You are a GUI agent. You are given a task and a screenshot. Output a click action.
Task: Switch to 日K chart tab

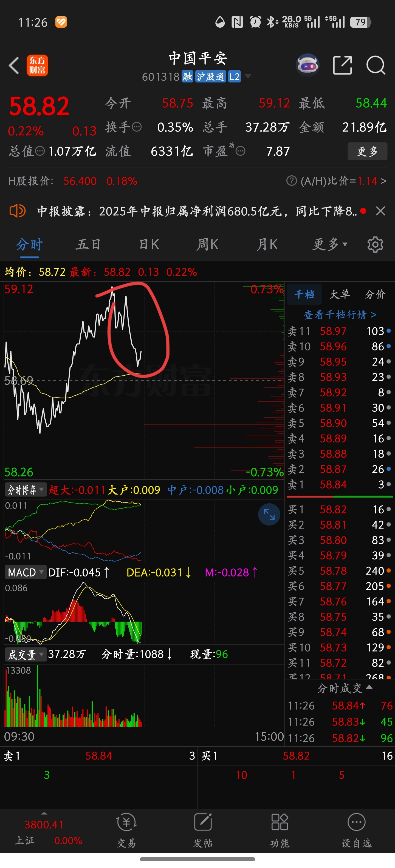(149, 244)
